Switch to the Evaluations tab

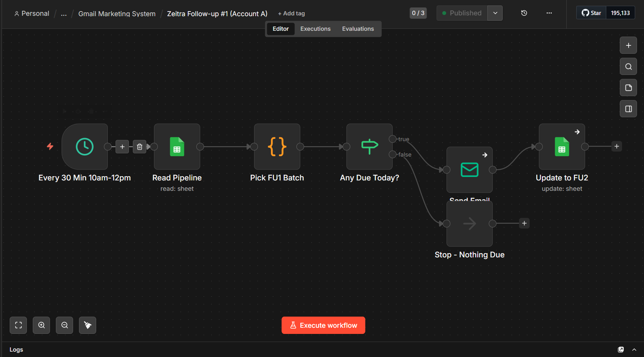(358, 29)
